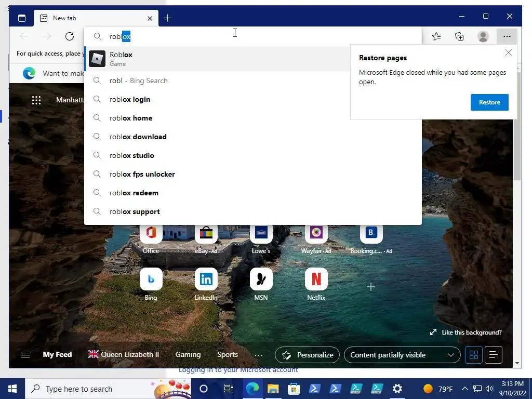Open the app launcher grid icon

point(36,100)
